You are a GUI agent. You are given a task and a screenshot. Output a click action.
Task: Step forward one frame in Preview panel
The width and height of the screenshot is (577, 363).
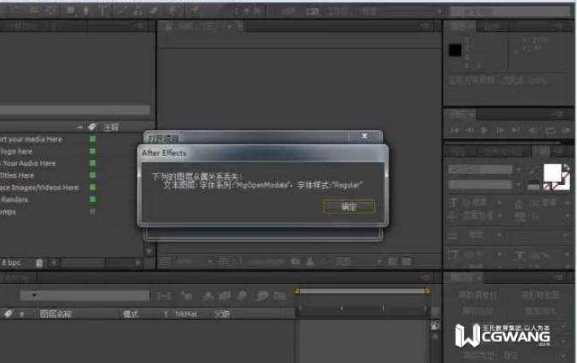(500, 130)
